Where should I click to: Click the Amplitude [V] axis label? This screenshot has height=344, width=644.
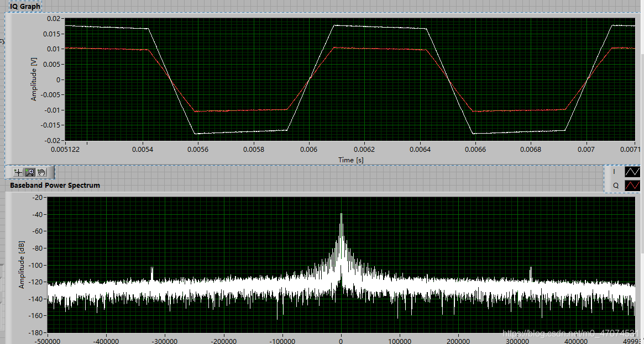(34, 79)
